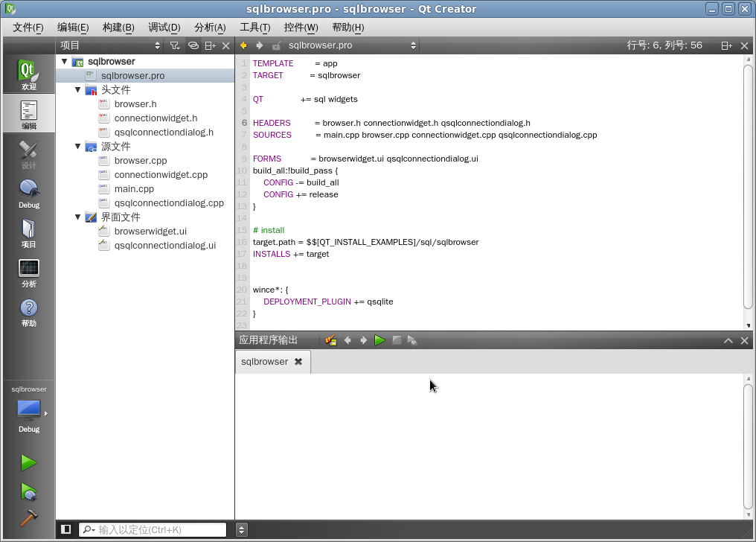This screenshot has width=756, height=542.
Task: Select browser.cpp source file
Action: [141, 161]
